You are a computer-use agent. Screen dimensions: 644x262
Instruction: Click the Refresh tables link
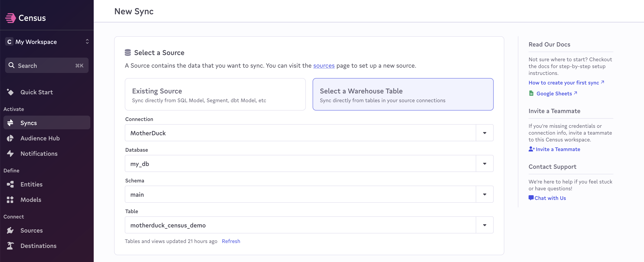pyautogui.click(x=231, y=241)
